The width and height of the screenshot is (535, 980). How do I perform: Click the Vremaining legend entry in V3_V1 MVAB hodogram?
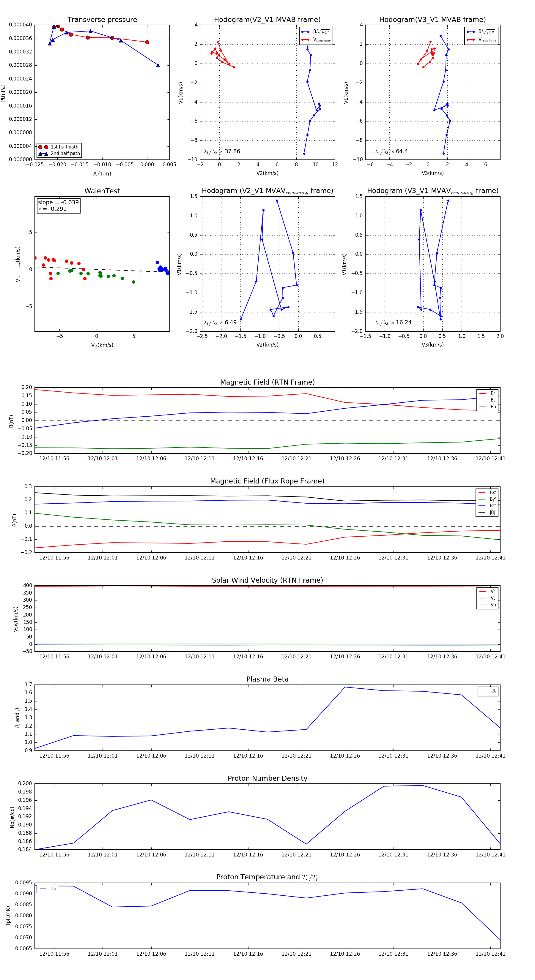(481, 39)
